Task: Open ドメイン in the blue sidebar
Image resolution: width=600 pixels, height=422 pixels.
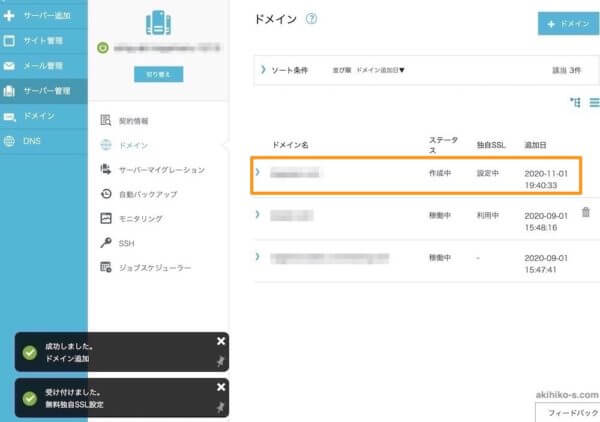Action: [x=44, y=116]
